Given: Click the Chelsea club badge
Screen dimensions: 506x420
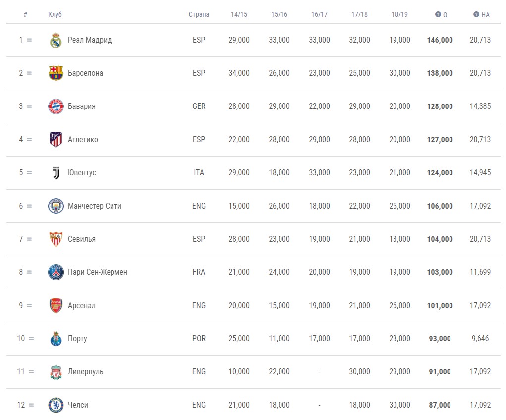Looking at the screenshot, I should tap(56, 405).
